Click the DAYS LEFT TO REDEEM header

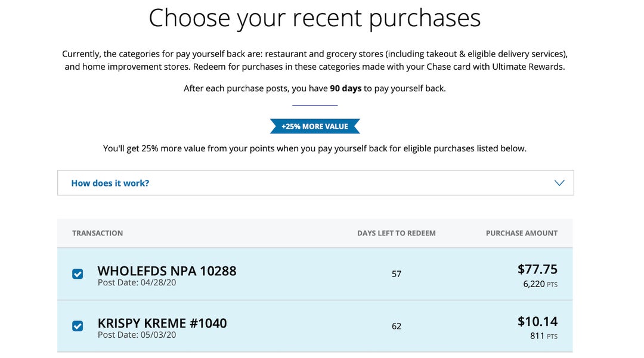tap(397, 233)
